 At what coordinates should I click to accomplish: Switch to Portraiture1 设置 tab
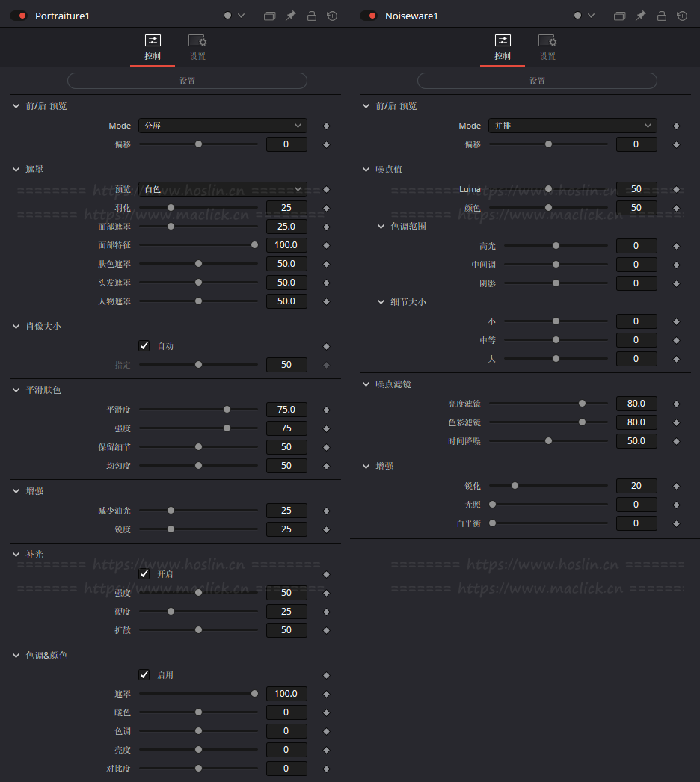197,47
